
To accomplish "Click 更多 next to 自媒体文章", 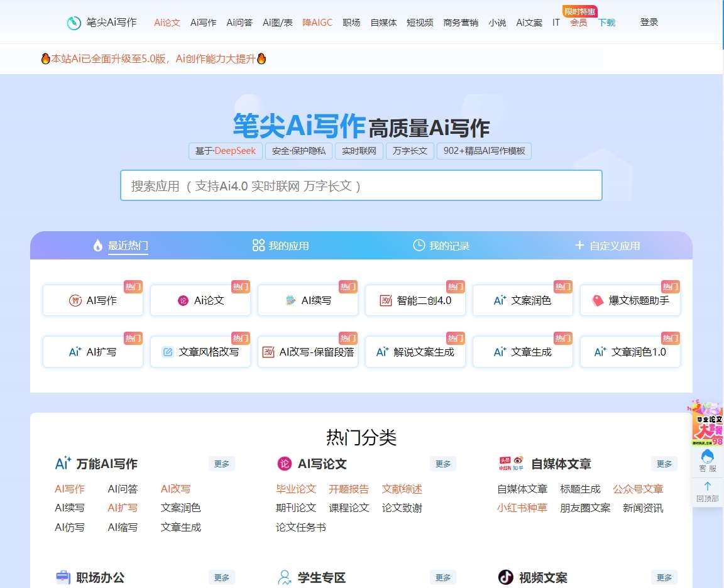I will click(x=663, y=464).
